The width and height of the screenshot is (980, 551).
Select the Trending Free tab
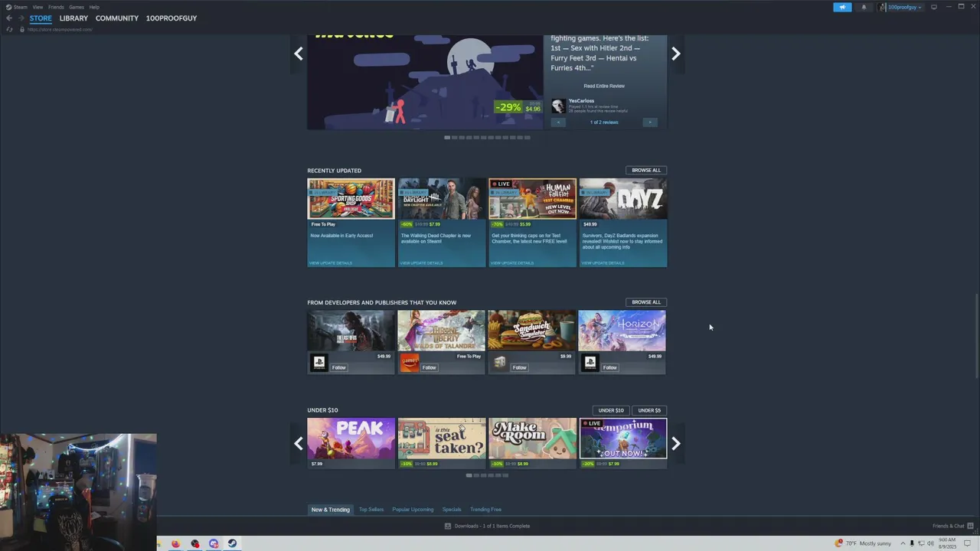click(x=485, y=510)
